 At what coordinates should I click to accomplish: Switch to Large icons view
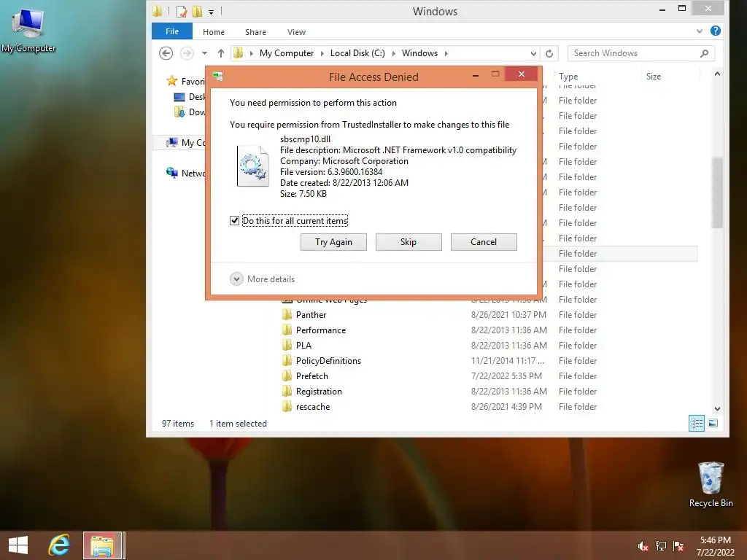pos(713,423)
